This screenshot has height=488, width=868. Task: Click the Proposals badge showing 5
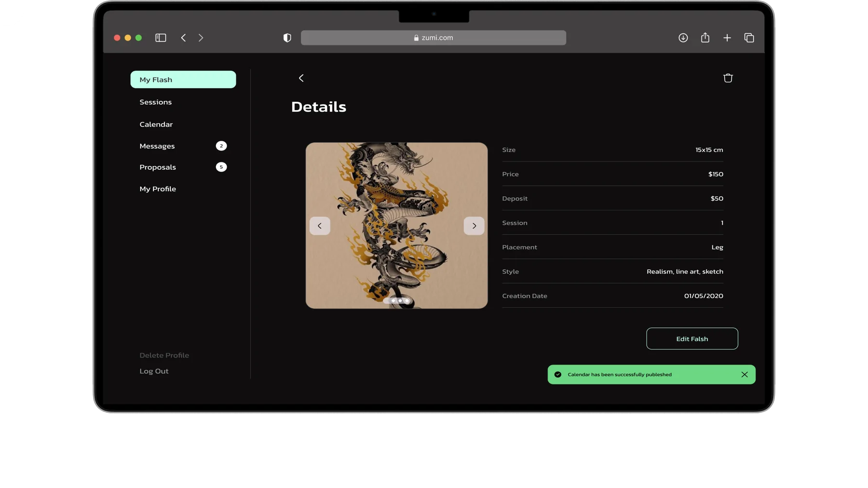tap(221, 167)
